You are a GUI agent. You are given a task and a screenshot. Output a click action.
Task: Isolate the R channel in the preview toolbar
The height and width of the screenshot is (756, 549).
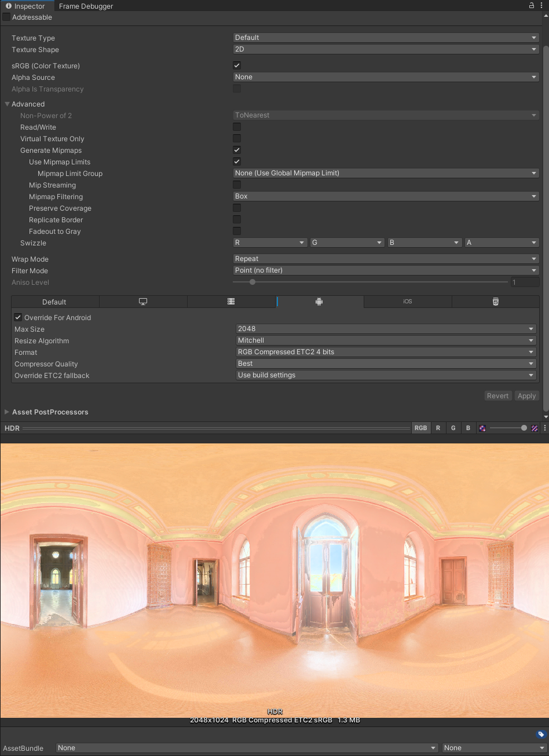(x=438, y=428)
